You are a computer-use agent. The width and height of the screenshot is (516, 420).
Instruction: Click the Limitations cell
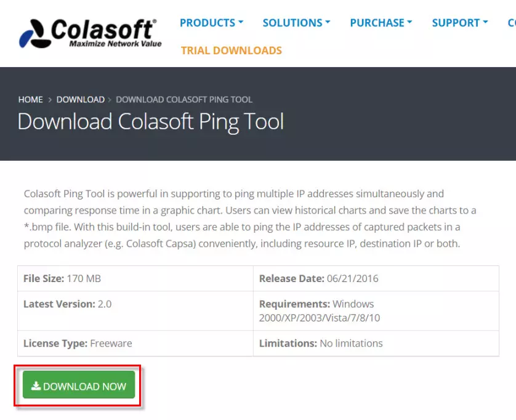376,343
